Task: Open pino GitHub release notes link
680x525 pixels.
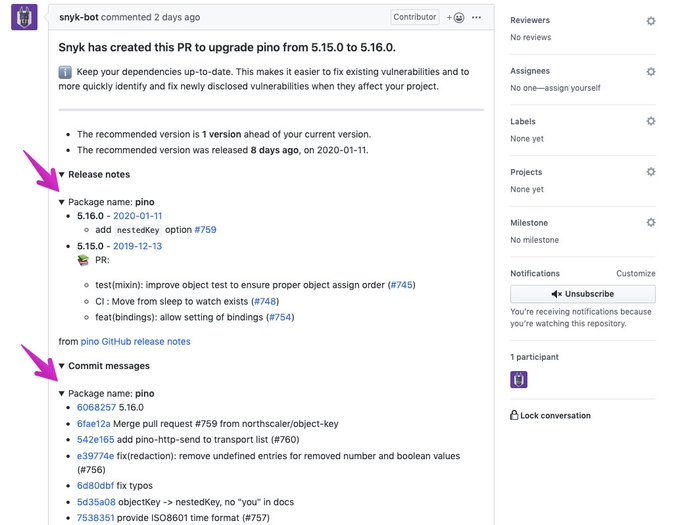Action: (135, 342)
